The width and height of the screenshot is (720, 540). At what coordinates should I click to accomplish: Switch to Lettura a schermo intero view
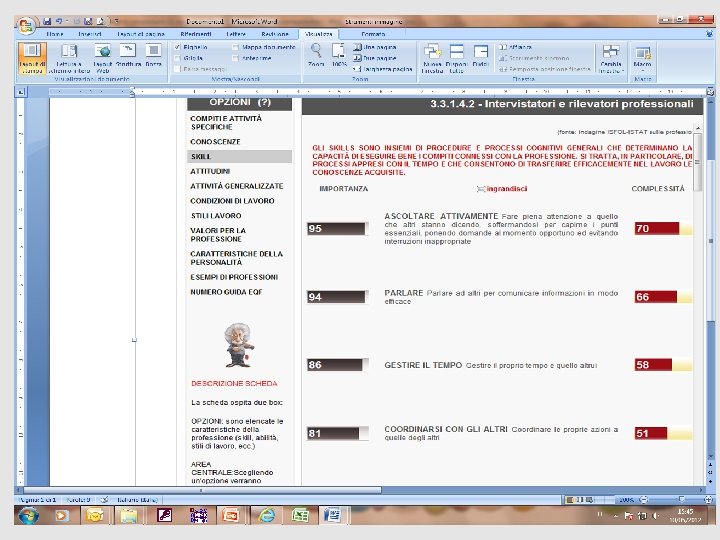tap(69, 58)
